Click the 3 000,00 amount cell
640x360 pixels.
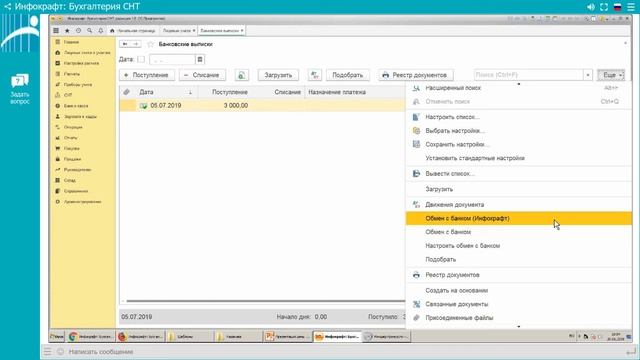(x=236, y=105)
